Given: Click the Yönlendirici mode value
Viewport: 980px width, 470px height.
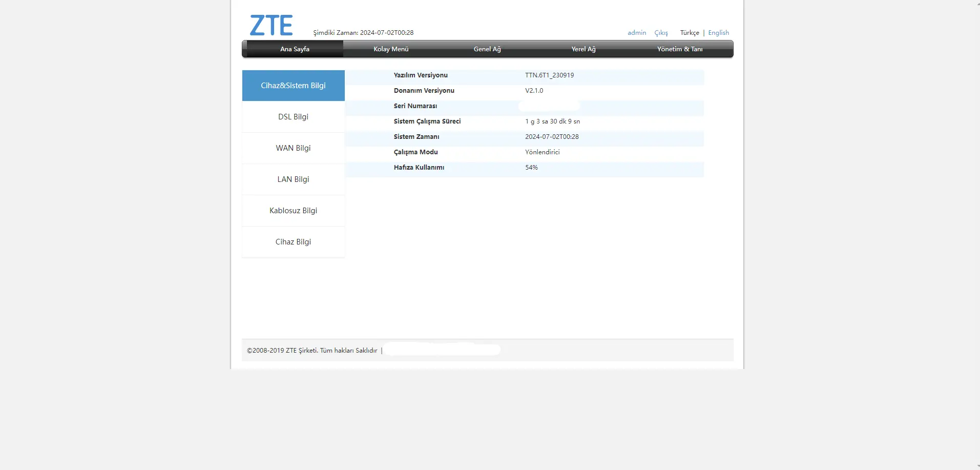Looking at the screenshot, I should click(x=542, y=152).
